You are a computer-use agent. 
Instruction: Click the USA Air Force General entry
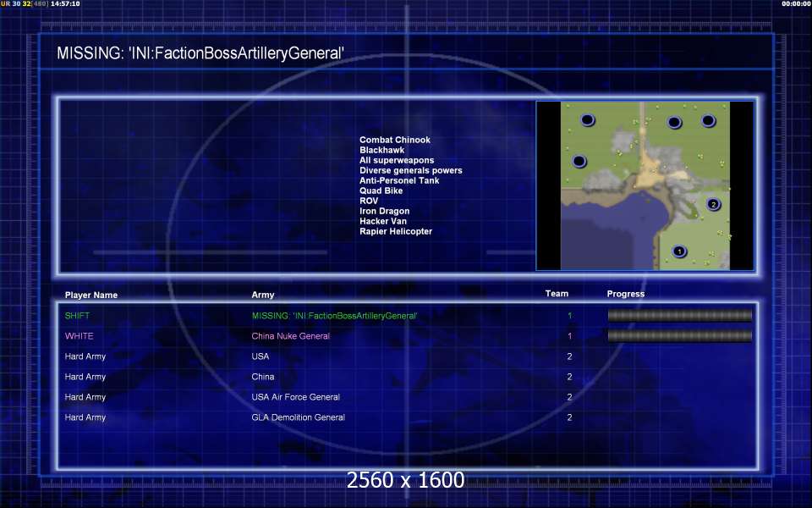coord(296,397)
